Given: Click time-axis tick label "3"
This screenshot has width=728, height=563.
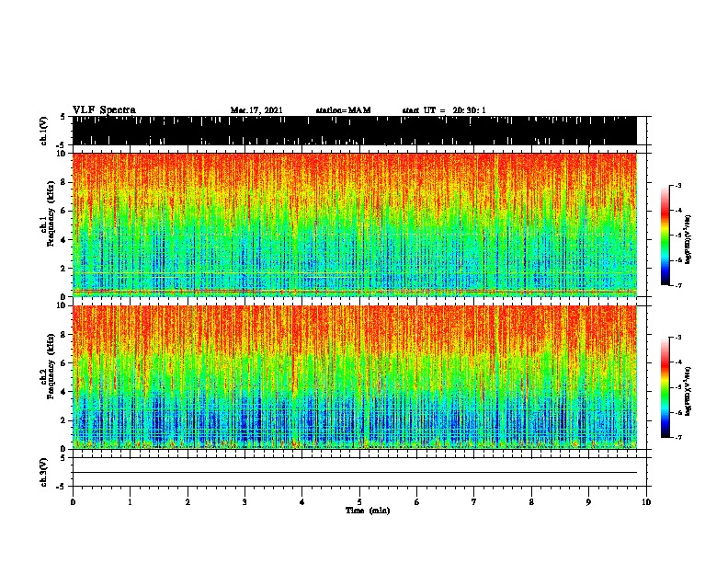Looking at the screenshot, I should (245, 501).
